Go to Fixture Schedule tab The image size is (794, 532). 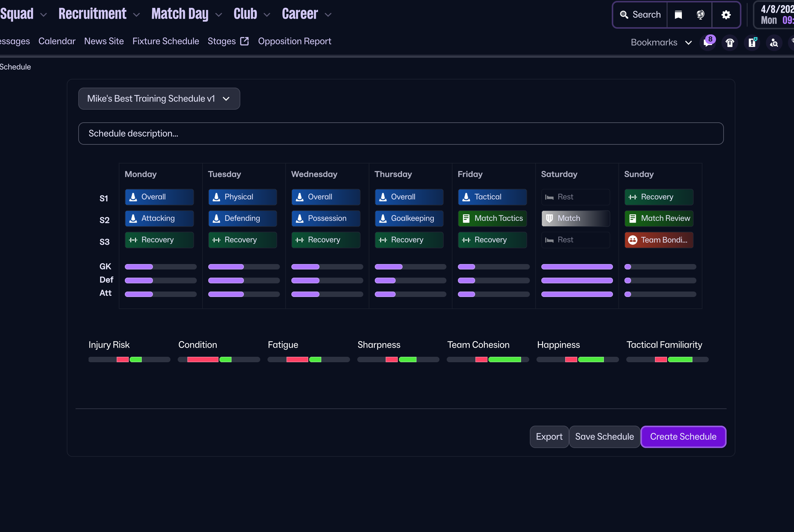(166, 41)
